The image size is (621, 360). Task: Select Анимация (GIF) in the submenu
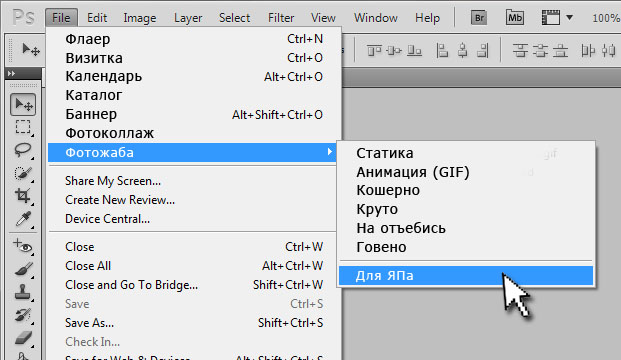click(x=466, y=172)
